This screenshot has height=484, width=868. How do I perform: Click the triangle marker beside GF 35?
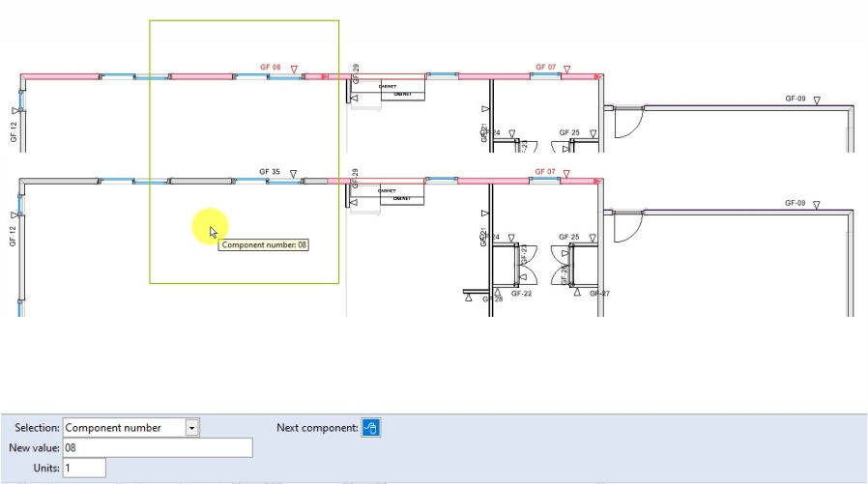(294, 175)
